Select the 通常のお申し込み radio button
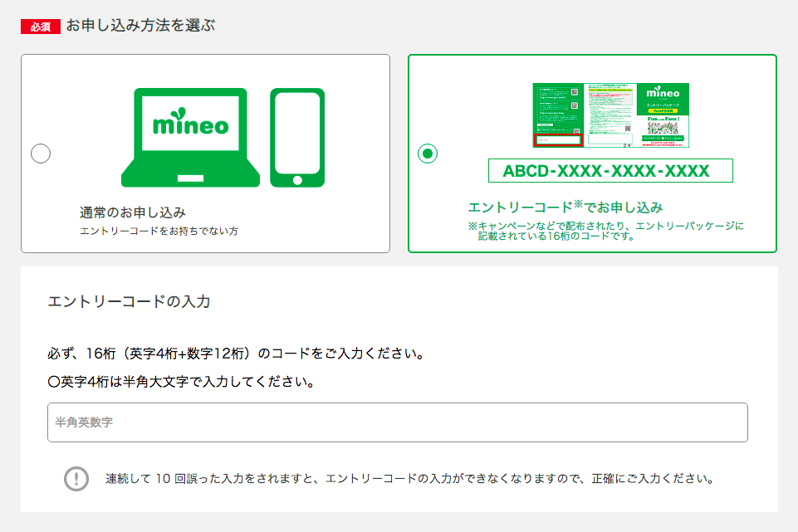The height and width of the screenshot is (532, 798). [x=41, y=154]
